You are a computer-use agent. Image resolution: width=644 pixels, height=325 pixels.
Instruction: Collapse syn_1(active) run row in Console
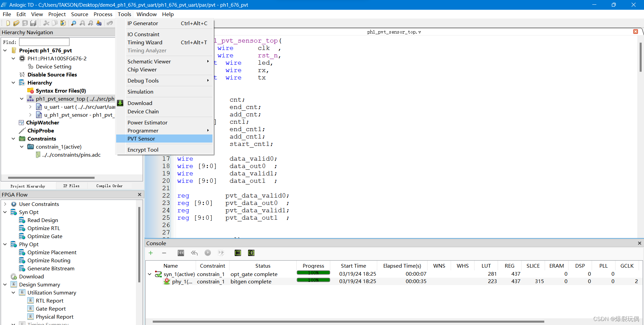tap(150, 274)
